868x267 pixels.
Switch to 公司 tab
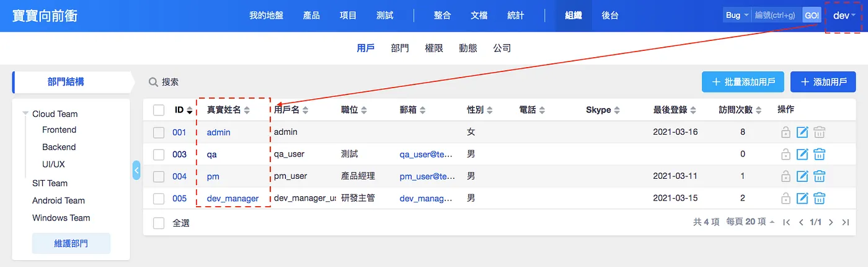(502, 48)
